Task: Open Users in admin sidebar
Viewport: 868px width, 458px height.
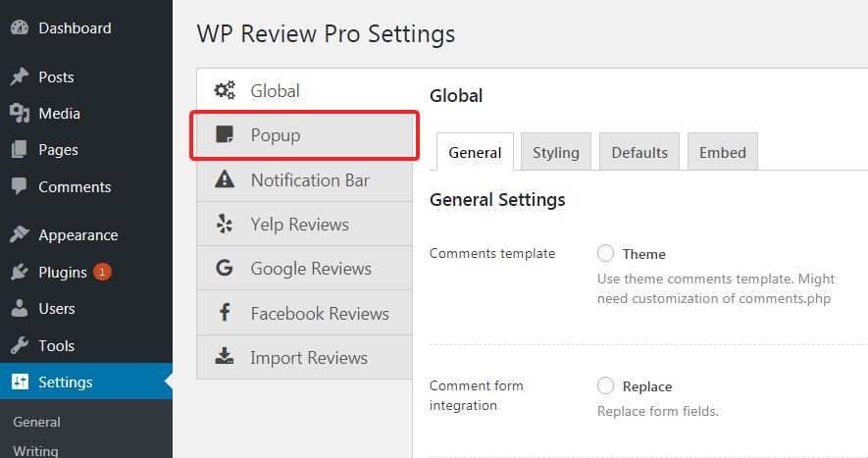Action: coord(86,309)
